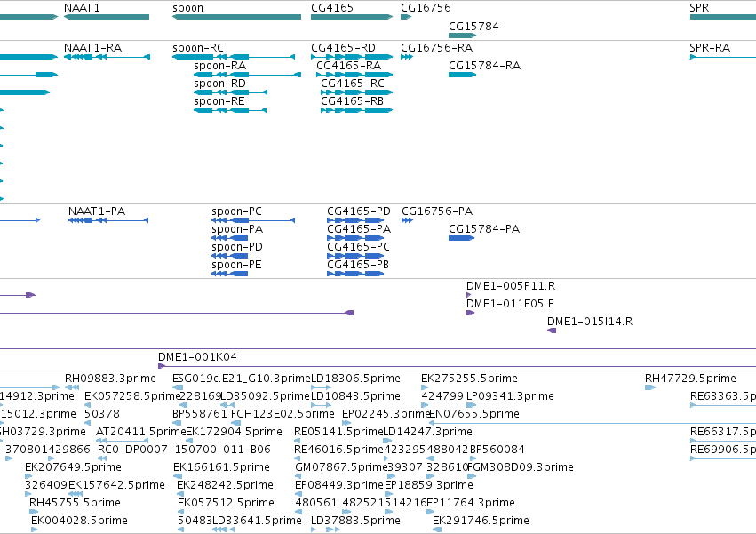Select the CG4165 gene label
The height and width of the screenshot is (534, 756).
(332, 8)
